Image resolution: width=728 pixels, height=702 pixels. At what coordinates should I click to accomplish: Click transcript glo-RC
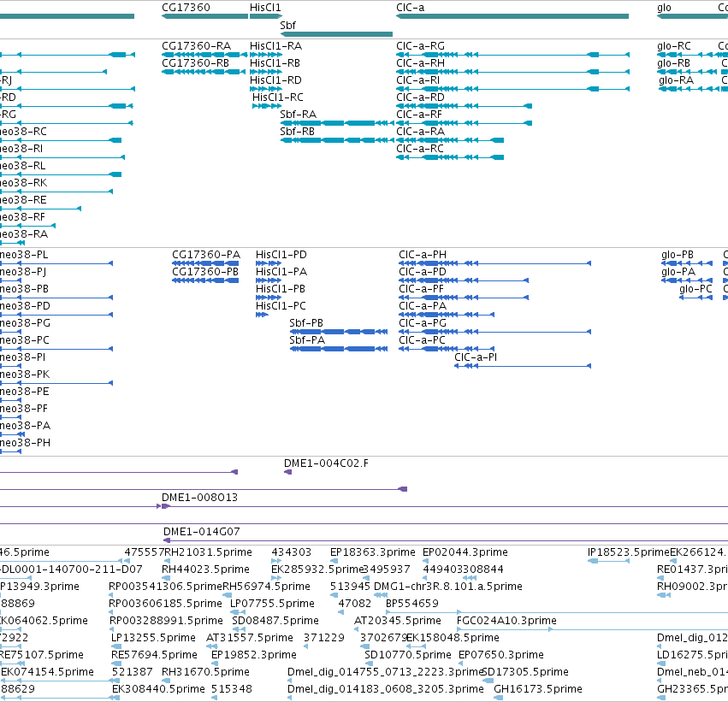[692, 55]
